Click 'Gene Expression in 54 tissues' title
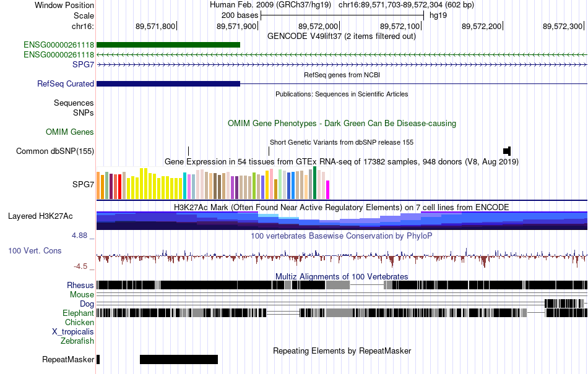The width and height of the screenshot is (588, 374). coord(342,162)
